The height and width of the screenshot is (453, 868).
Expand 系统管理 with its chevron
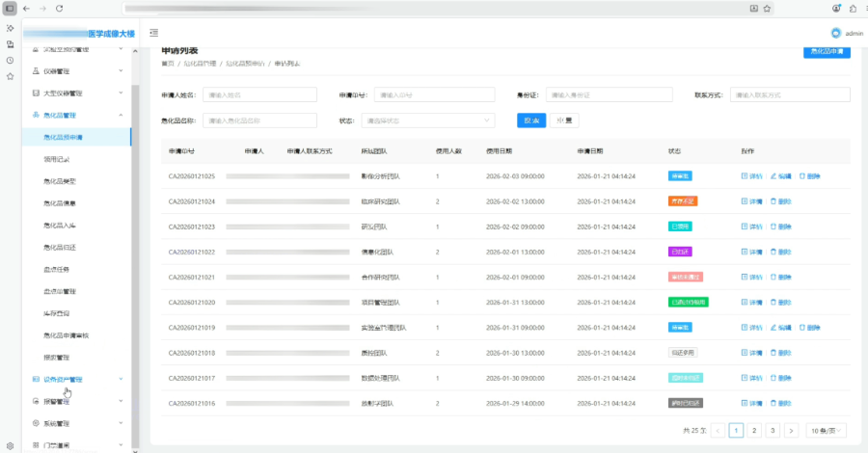click(x=121, y=423)
